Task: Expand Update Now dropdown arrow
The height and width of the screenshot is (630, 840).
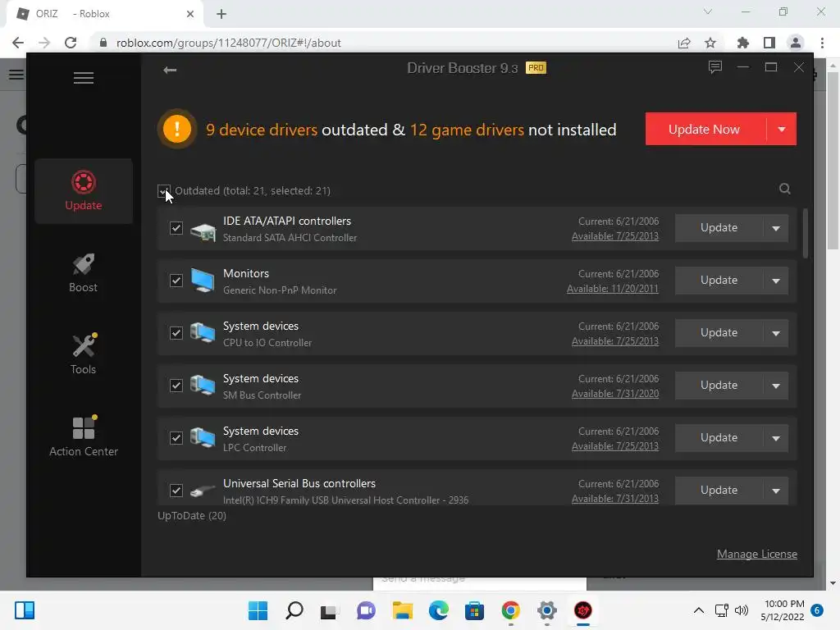Action: click(782, 129)
